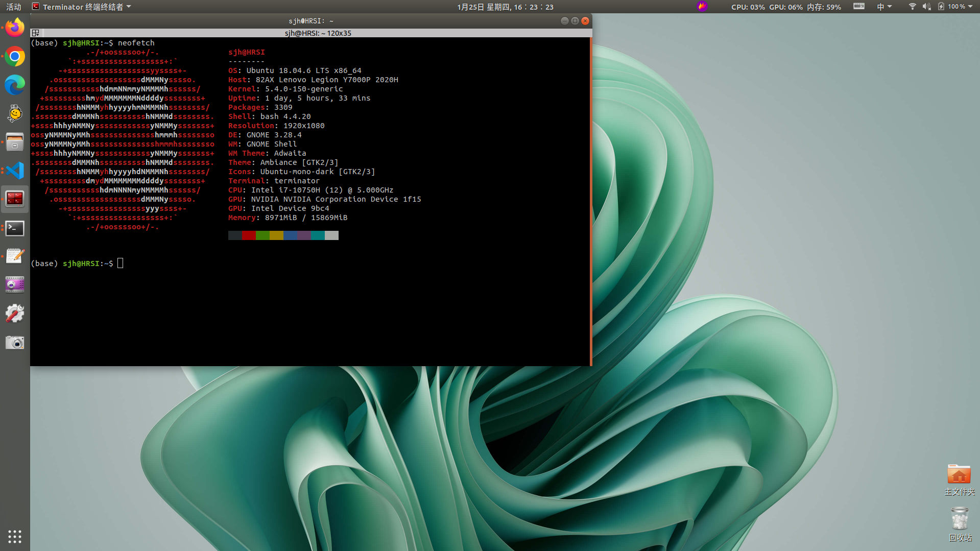The image size is (980, 551).
Task: Open the system tools wrench-gear dock icon
Action: 14,313
